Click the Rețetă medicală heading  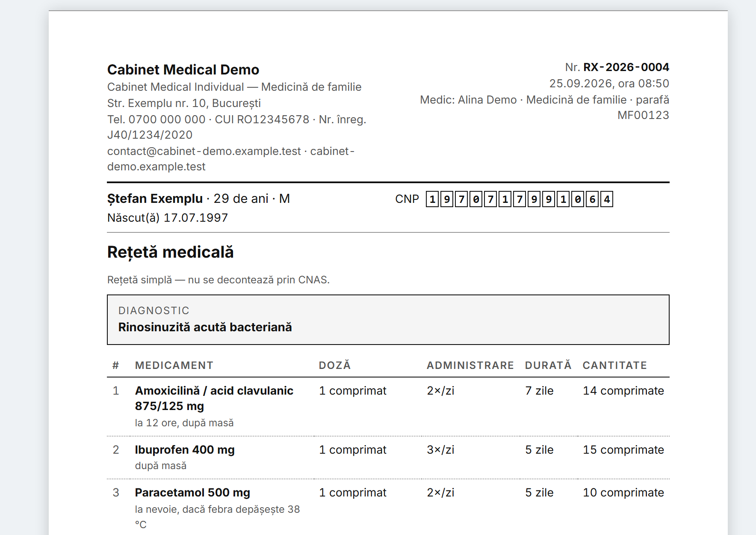(170, 252)
